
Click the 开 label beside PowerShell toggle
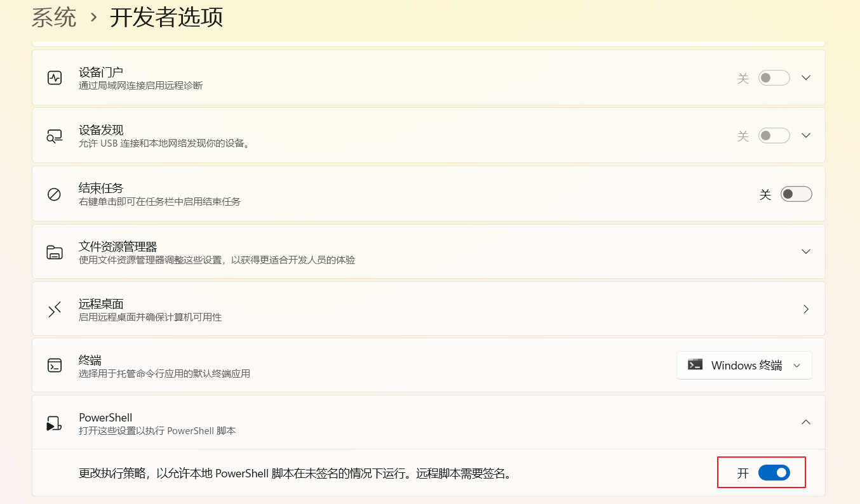point(743,473)
